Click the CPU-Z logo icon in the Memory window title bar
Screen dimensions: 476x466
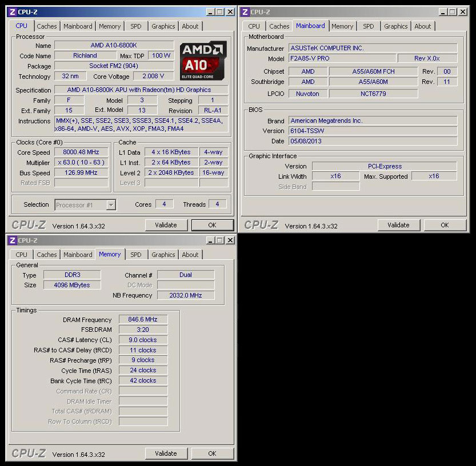(x=13, y=240)
